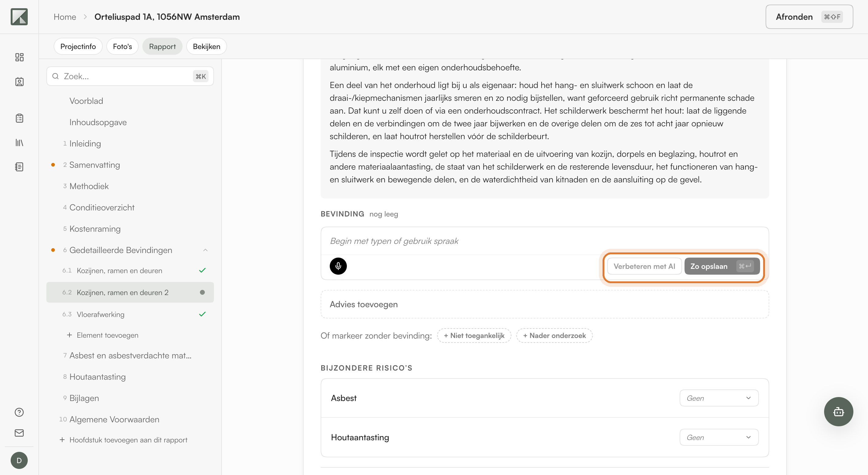Image resolution: width=868 pixels, height=475 pixels.
Task: Select 6.1 Kozijnen, ramen en deuren
Action: [130, 271]
